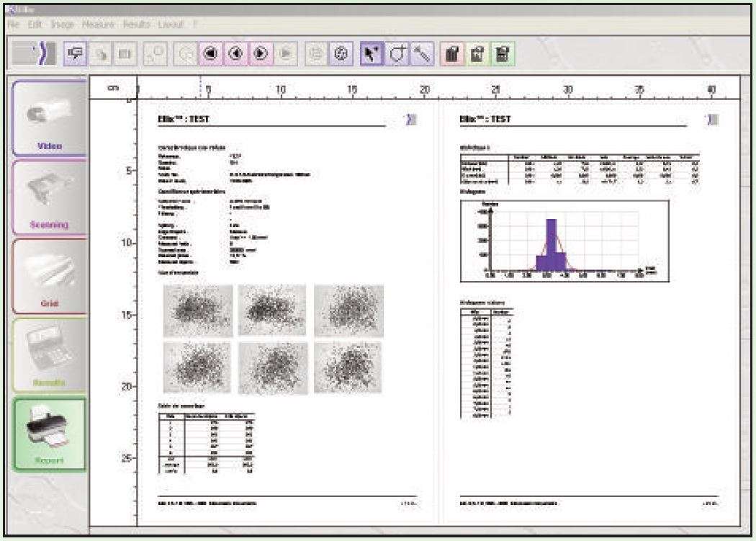Select the circular lasso selection tool
756x541 pixels.
tap(397, 53)
